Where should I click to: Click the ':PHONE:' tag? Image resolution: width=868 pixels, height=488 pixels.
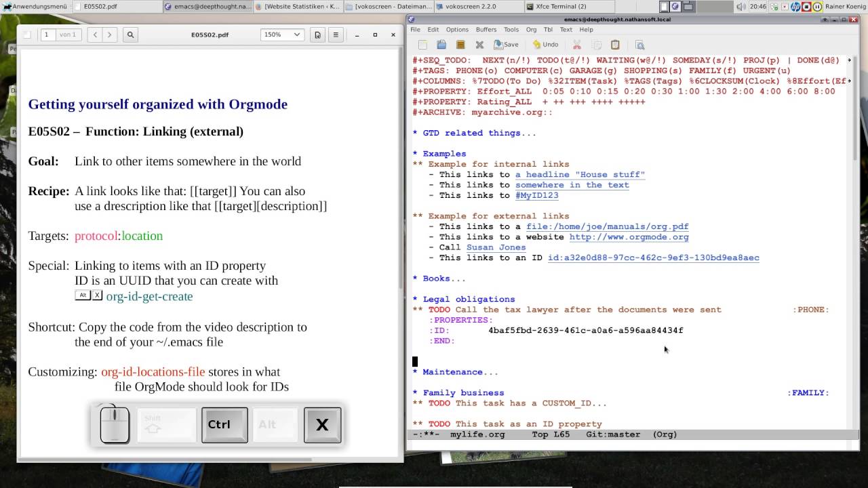click(x=811, y=310)
